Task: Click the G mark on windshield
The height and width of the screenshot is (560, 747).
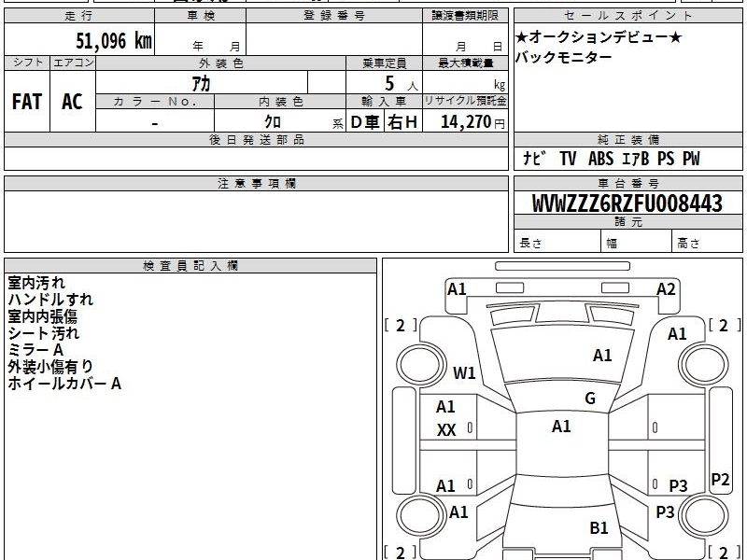Action: click(x=590, y=399)
